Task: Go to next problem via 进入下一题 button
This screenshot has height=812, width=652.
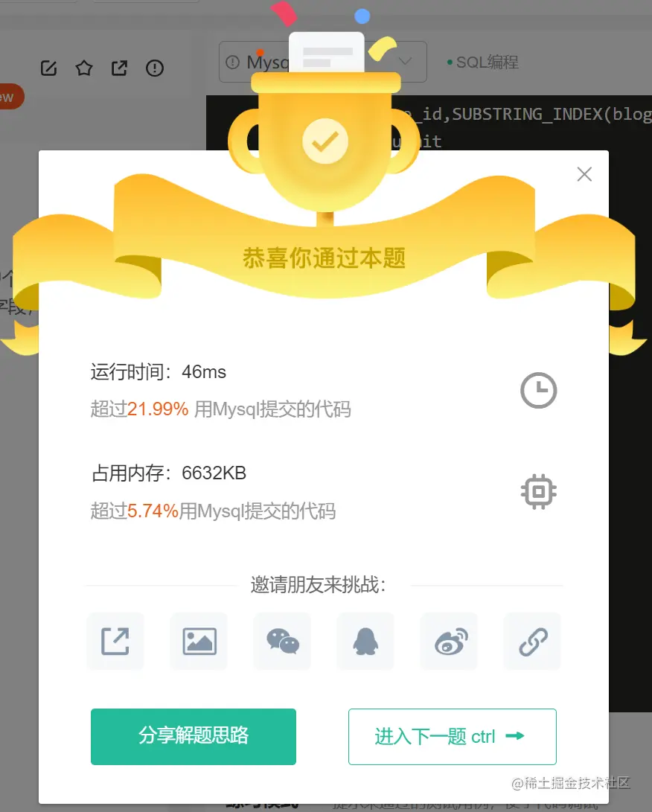Action: [x=452, y=736]
